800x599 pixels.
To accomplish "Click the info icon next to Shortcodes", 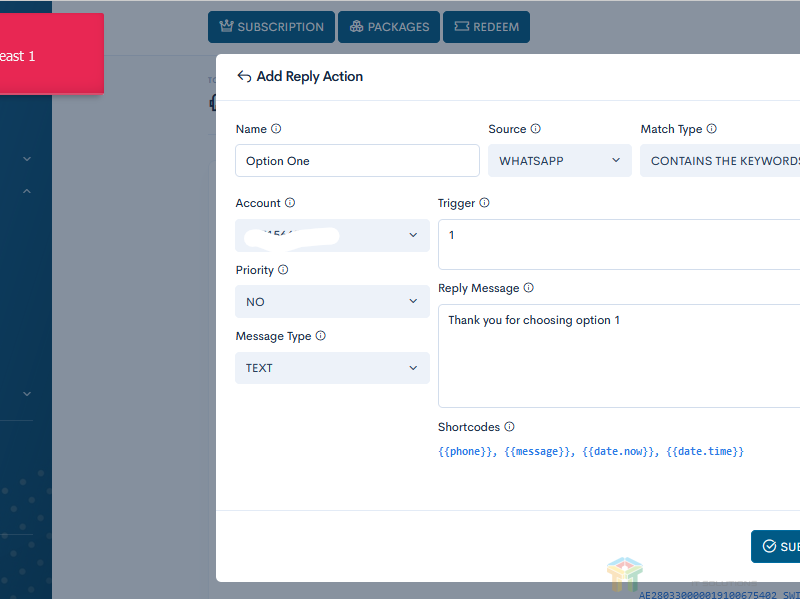I will point(510,427).
